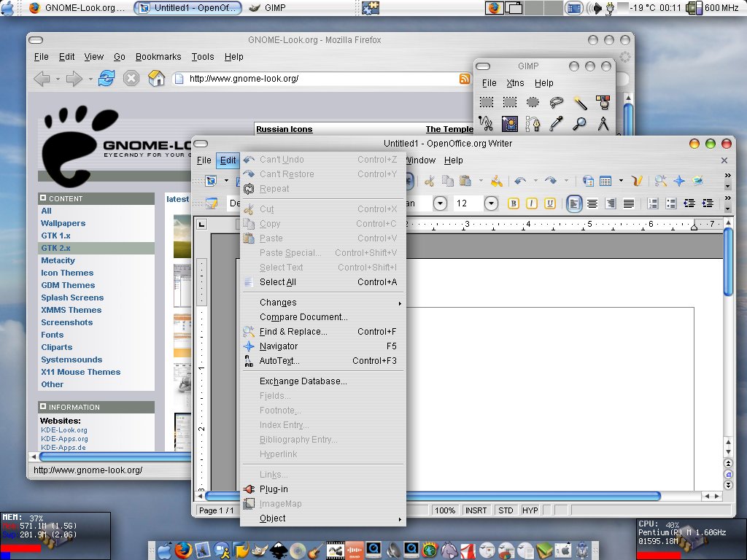Open Table dropdown arrow in toolbar
The width and height of the screenshot is (747, 560).
point(621,181)
